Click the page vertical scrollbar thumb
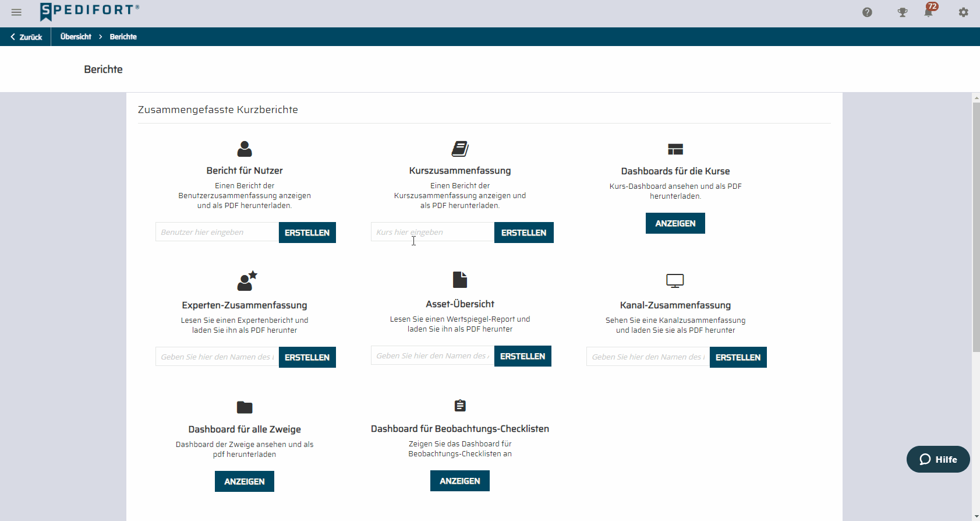 (976, 227)
